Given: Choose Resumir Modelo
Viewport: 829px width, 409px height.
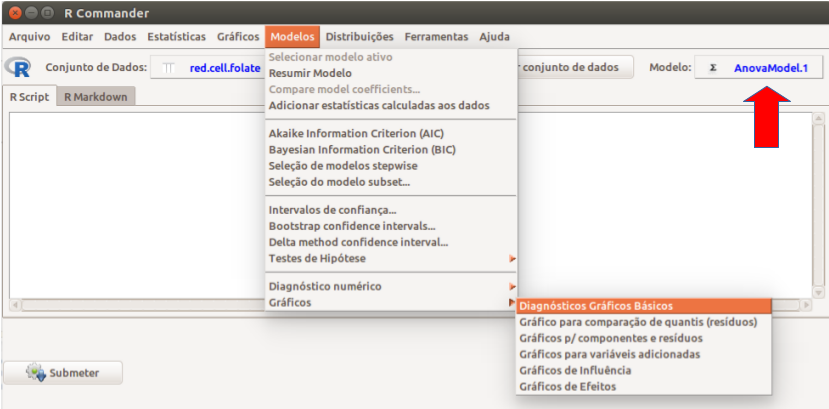Looking at the screenshot, I should pyautogui.click(x=391, y=73).
